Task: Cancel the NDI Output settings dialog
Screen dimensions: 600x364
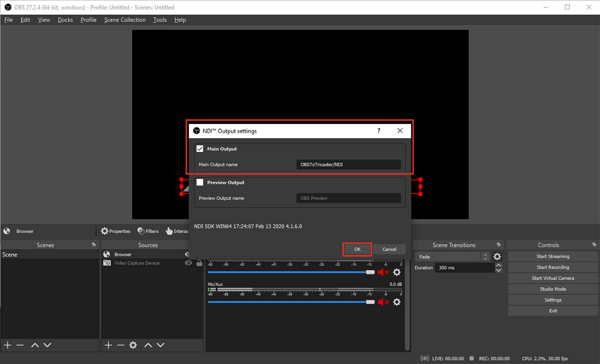Action: (389, 249)
